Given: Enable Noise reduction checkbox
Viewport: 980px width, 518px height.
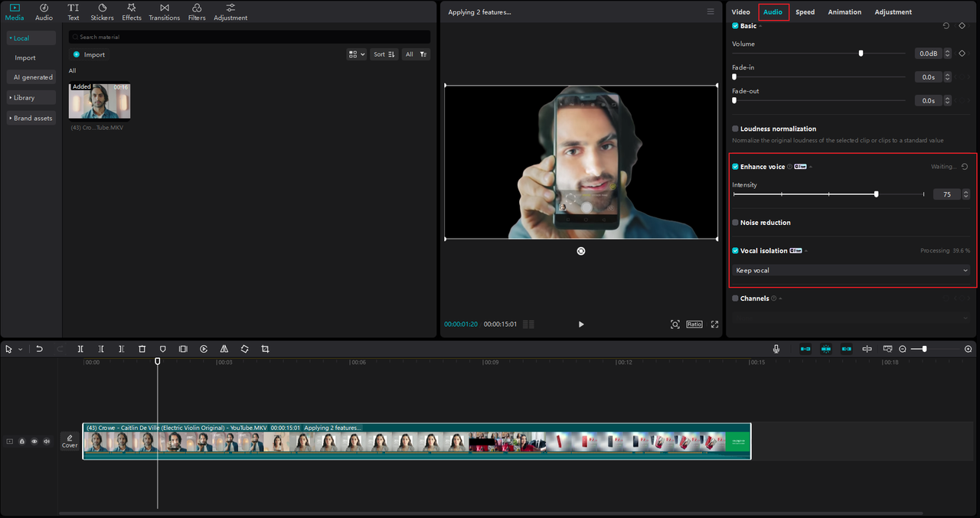Looking at the screenshot, I should tap(735, 223).
